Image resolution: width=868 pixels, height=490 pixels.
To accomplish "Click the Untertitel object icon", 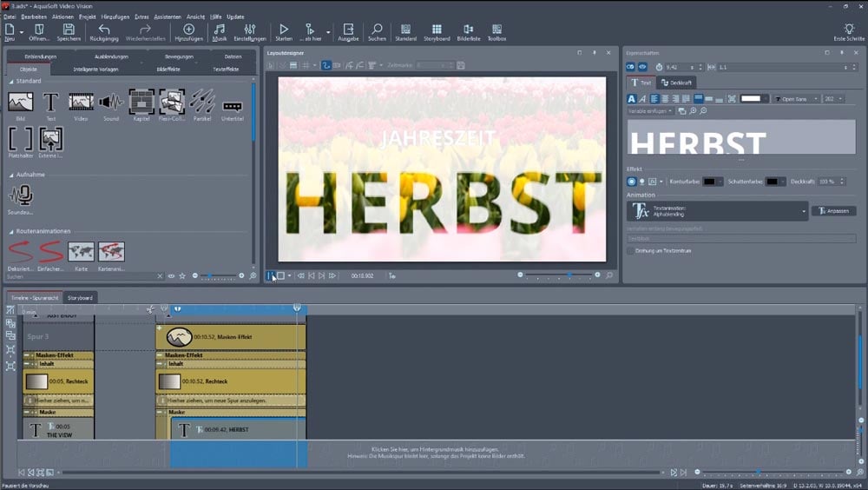I will click(232, 104).
